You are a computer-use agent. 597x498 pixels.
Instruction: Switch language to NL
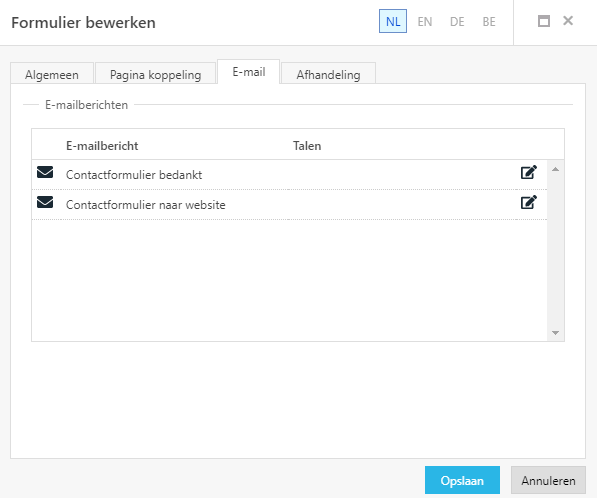click(x=393, y=21)
